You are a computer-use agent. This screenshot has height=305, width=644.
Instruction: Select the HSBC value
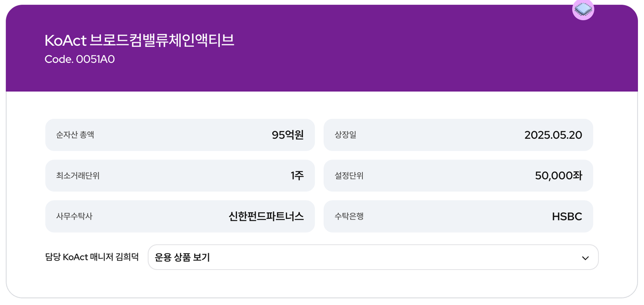[567, 216]
